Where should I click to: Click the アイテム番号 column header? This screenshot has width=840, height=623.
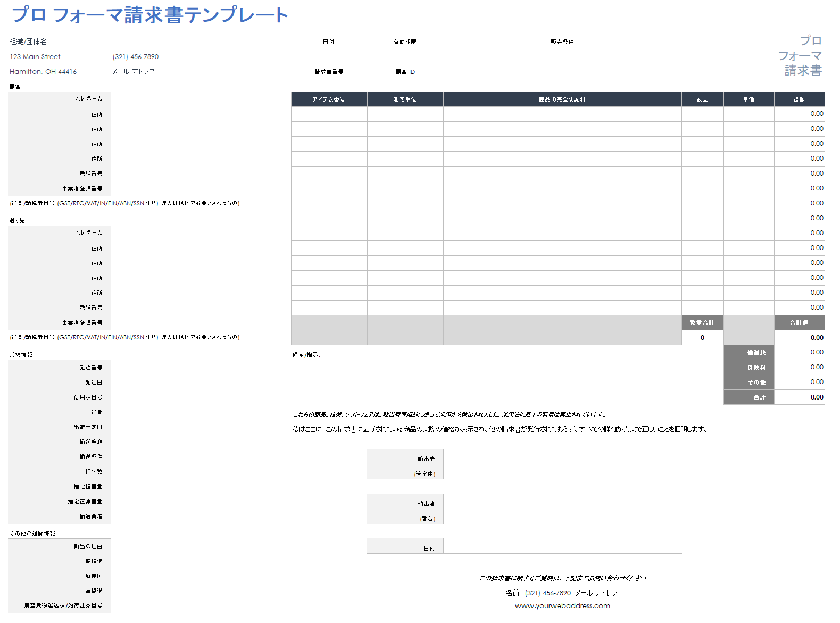pos(329,99)
